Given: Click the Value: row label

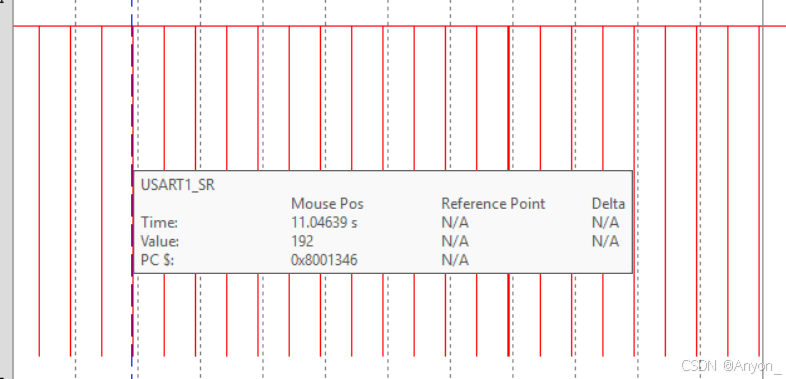Looking at the screenshot, I should pyautogui.click(x=160, y=242).
